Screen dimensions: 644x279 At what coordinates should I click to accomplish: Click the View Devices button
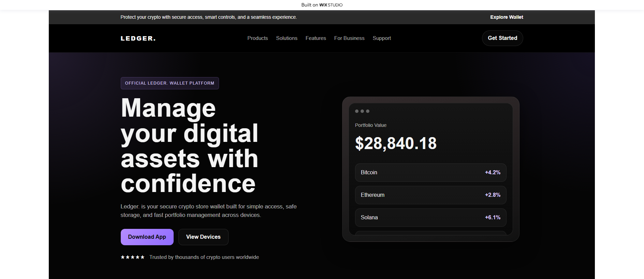[203, 237]
